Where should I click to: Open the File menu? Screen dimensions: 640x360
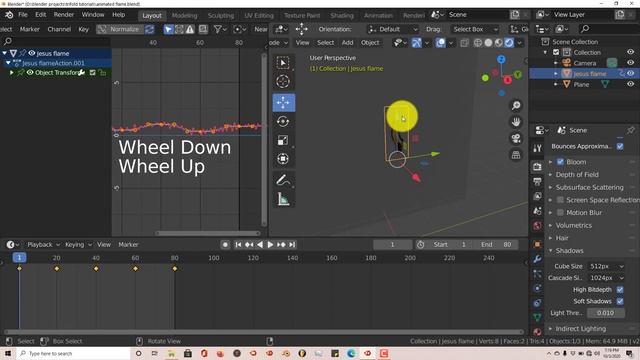23,15
